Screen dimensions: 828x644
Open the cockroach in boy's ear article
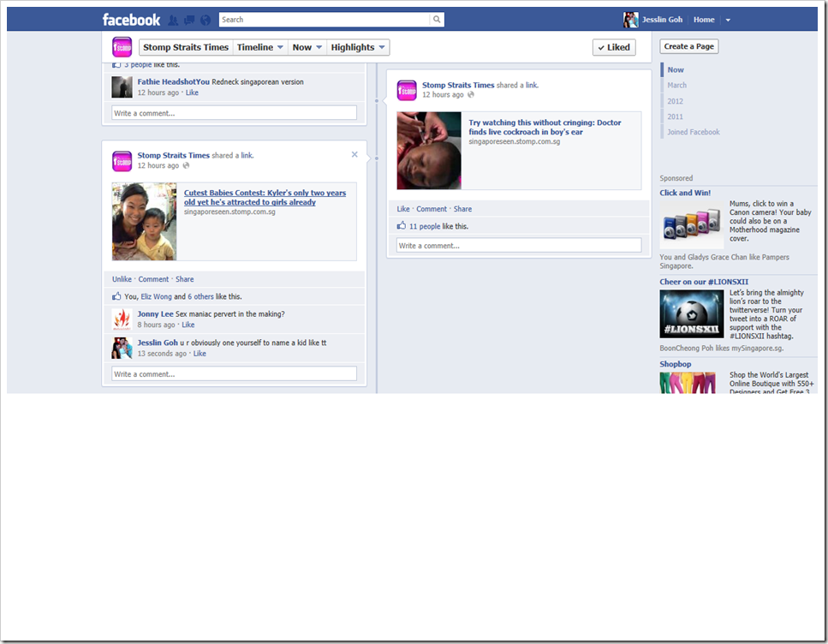pos(545,128)
